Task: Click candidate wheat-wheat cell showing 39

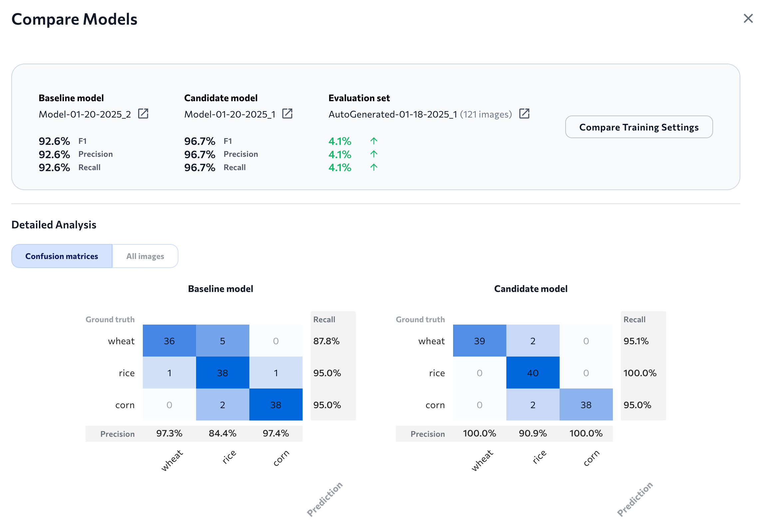Action: coord(479,341)
